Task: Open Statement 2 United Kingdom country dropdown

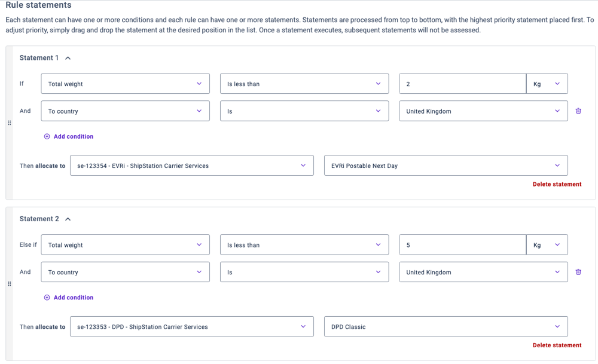Action: pos(483,273)
